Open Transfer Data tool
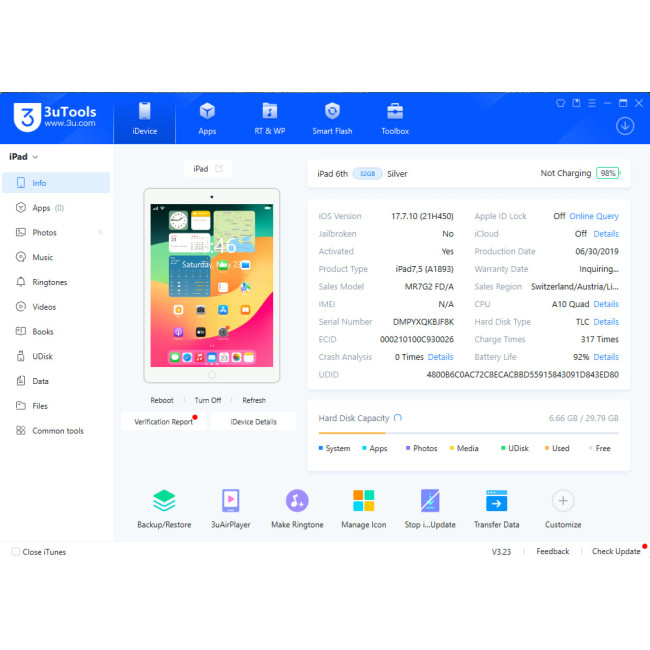The height and width of the screenshot is (650, 650). click(496, 509)
